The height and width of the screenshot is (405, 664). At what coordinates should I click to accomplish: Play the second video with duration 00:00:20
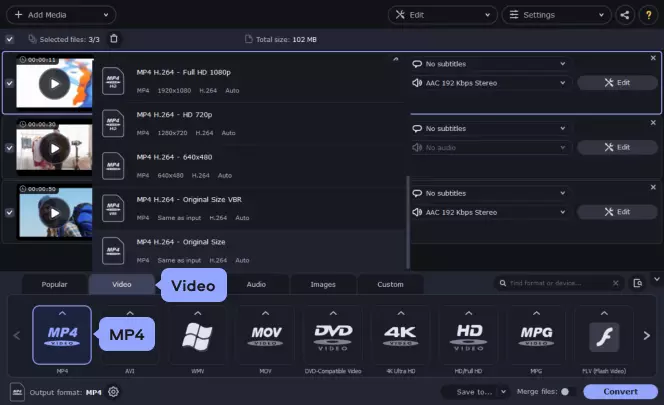pos(55,148)
